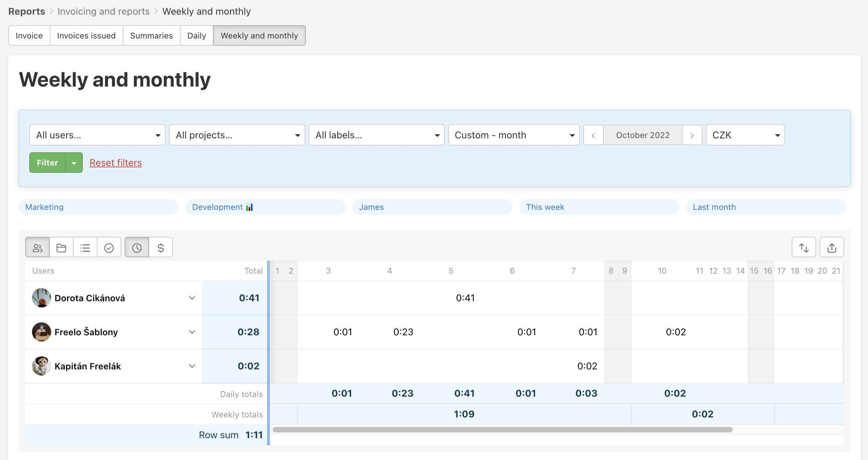This screenshot has width=868, height=460.
Task: Switch to the Summaries tab
Action: [x=151, y=35]
